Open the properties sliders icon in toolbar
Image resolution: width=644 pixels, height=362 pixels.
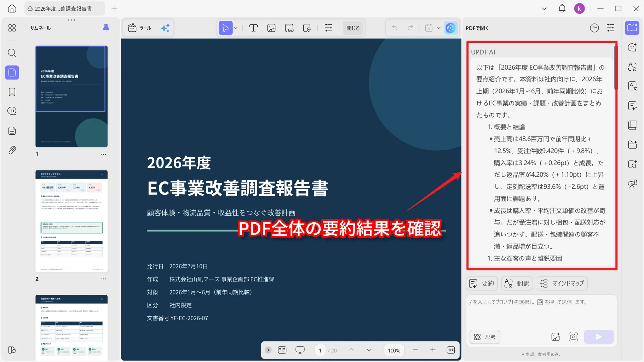(328, 28)
